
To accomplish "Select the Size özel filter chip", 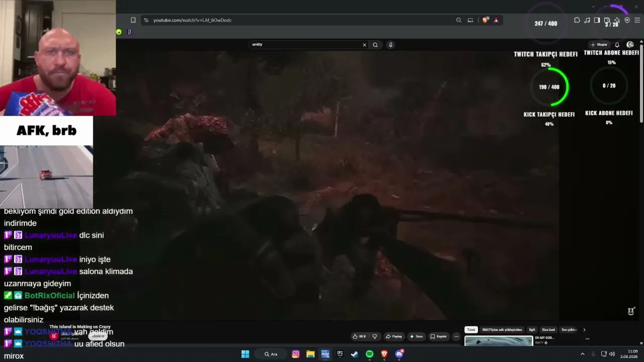I will coord(548,330).
